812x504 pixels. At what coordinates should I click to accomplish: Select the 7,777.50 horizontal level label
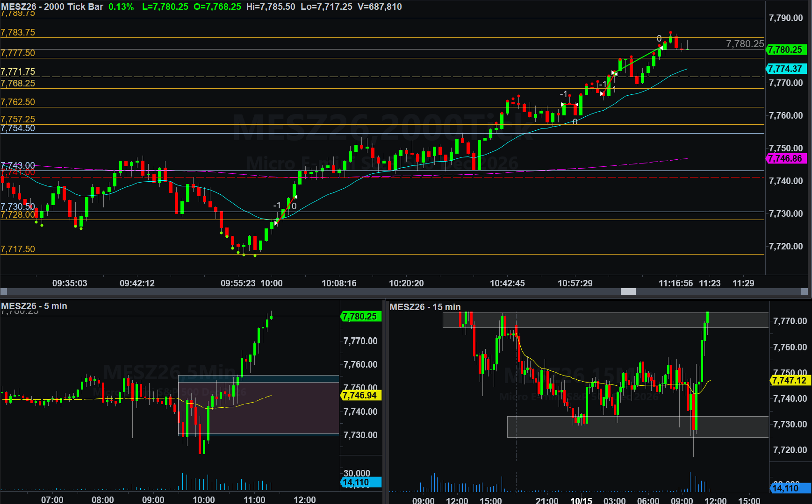pyautogui.click(x=18, y=53)
